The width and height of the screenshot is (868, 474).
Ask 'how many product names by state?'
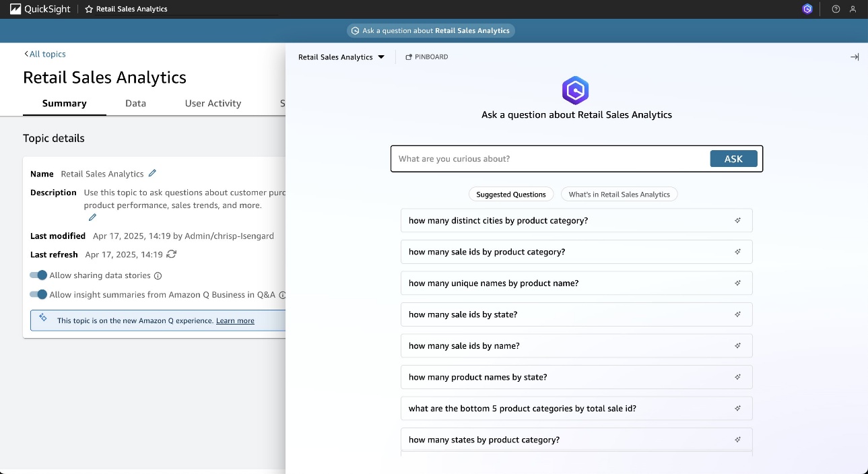tap(576, 377)
